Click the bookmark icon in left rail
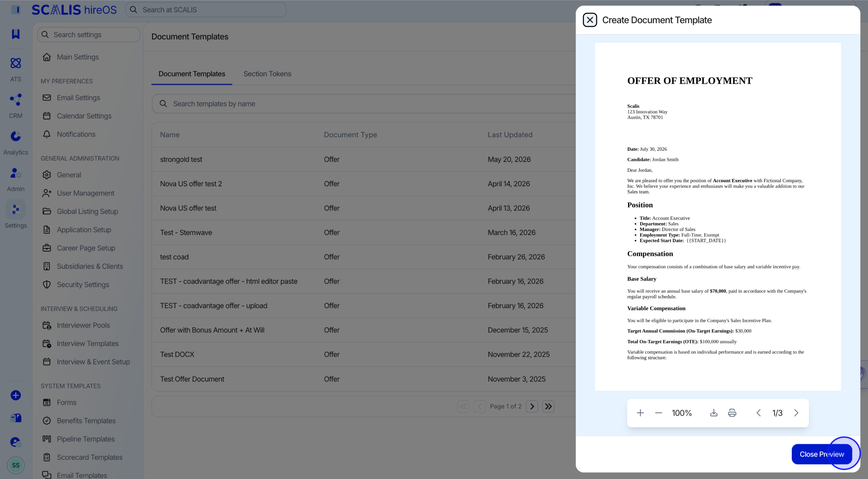 click(x=16, y=34)
